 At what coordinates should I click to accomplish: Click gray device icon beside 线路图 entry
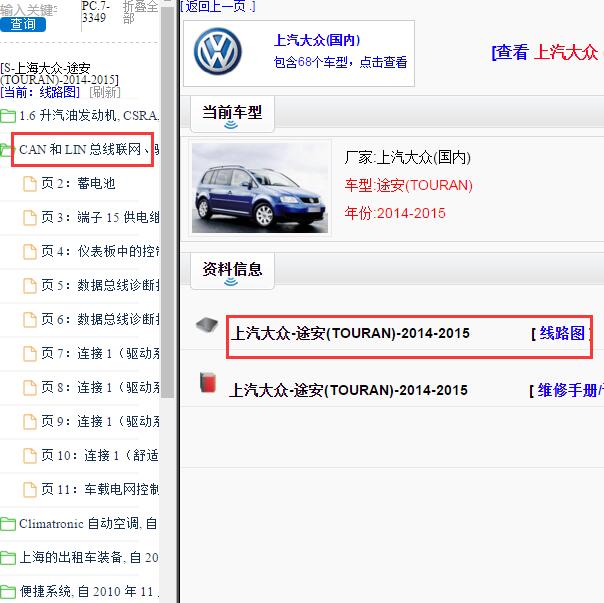(207, 325)
